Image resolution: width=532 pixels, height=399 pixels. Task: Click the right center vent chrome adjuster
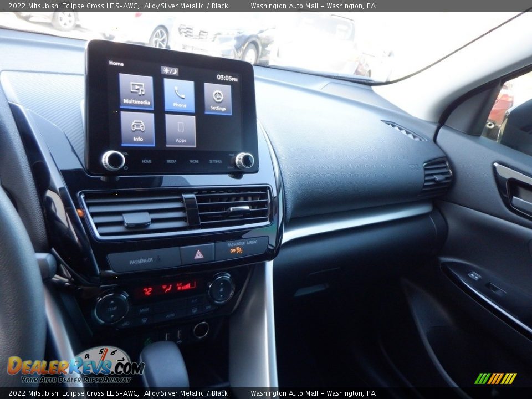(239, 209)
